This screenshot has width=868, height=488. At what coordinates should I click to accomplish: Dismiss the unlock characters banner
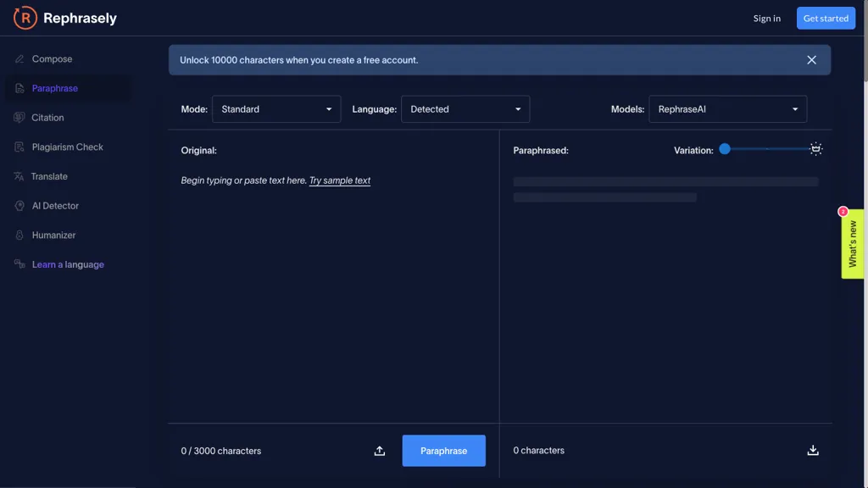(811, 60)
